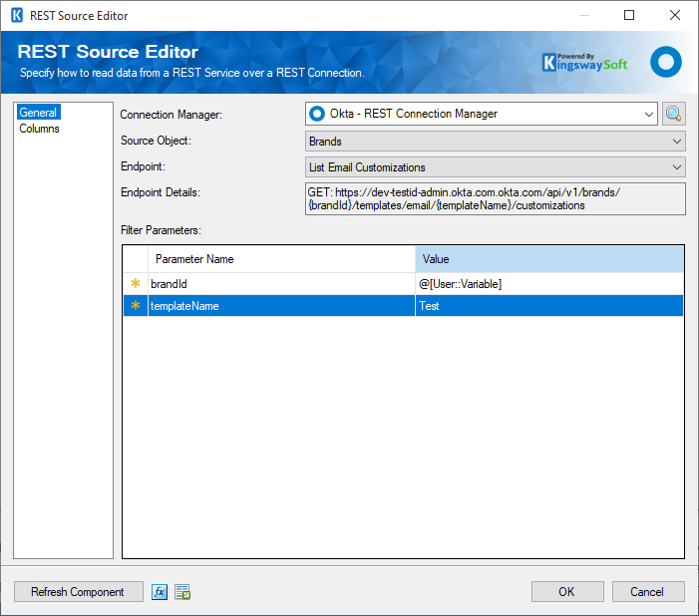Click the Okta logo in header banner
Screen dimensions: 699x616
665,62
